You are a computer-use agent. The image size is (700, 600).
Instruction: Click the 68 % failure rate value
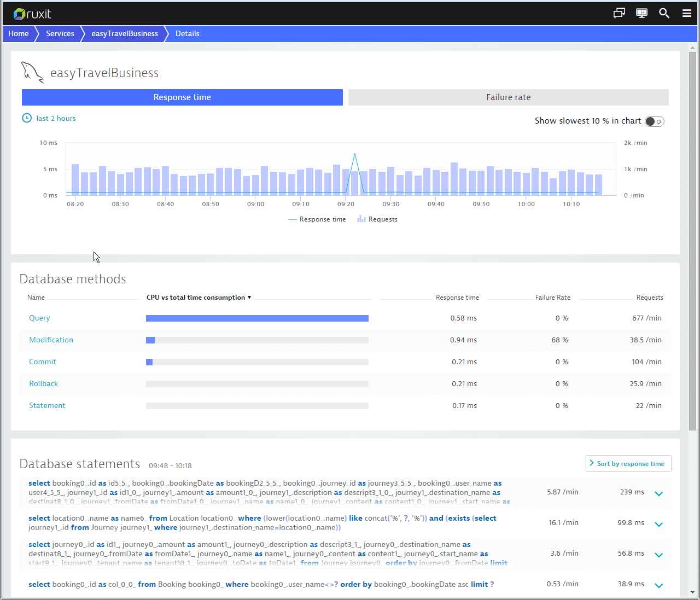click(x=560, y=340)
